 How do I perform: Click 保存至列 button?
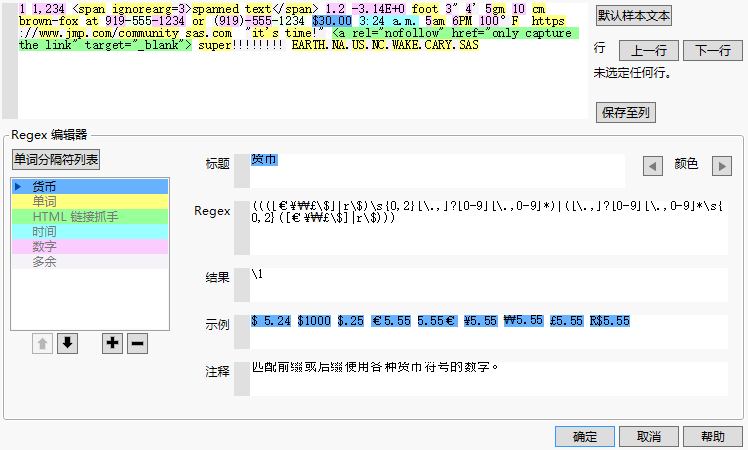coord(626,113)
